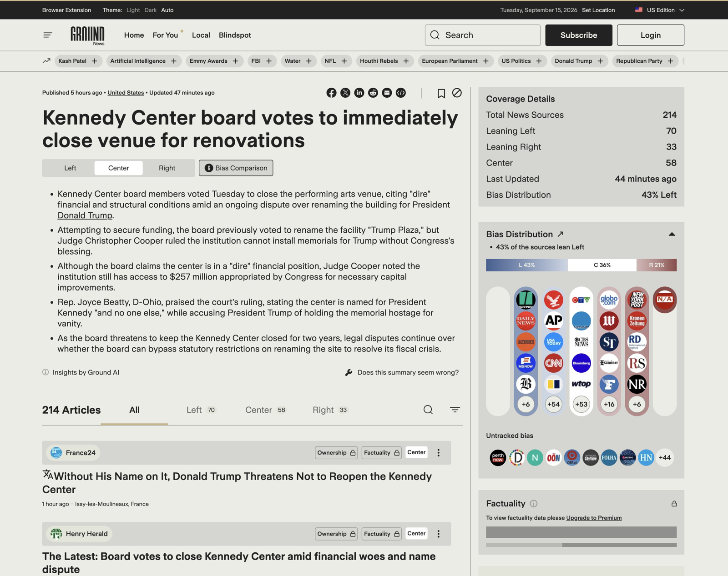Click the Perth Now untracked logo
Screen dimensions: 728x576
click(498, 458)
